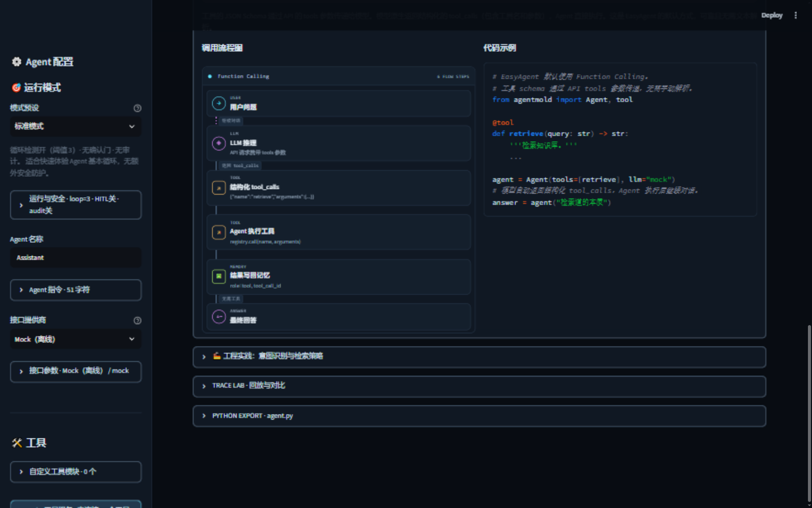Click the 结构化 tool_calls flow step card
The height and width of the screenshot is (508, 812).
[339, 188]
